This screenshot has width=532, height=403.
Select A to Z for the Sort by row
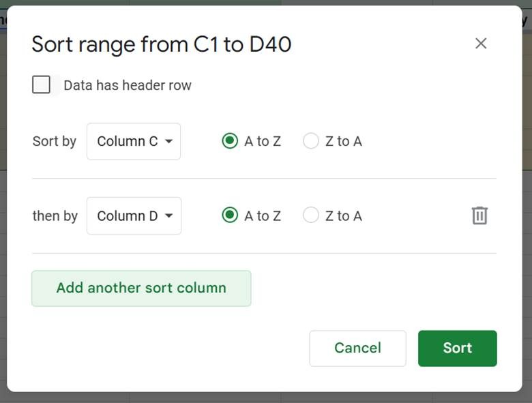coord(230,141)
